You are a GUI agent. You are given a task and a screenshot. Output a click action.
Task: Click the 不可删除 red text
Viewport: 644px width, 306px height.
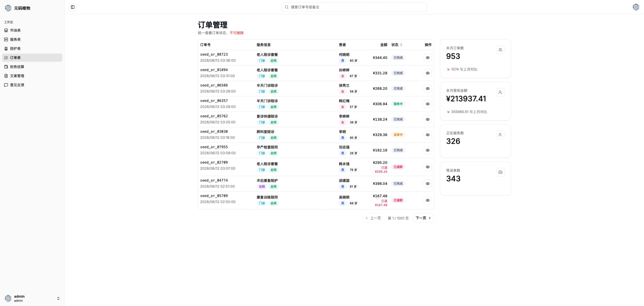pos(237,33)
